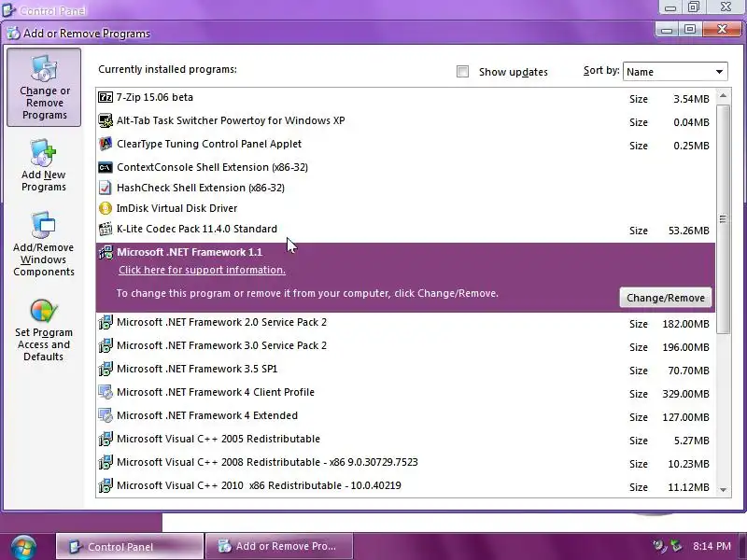Click the scrollbar down arrow
The image size is (747, 560).
coord(723,489)
